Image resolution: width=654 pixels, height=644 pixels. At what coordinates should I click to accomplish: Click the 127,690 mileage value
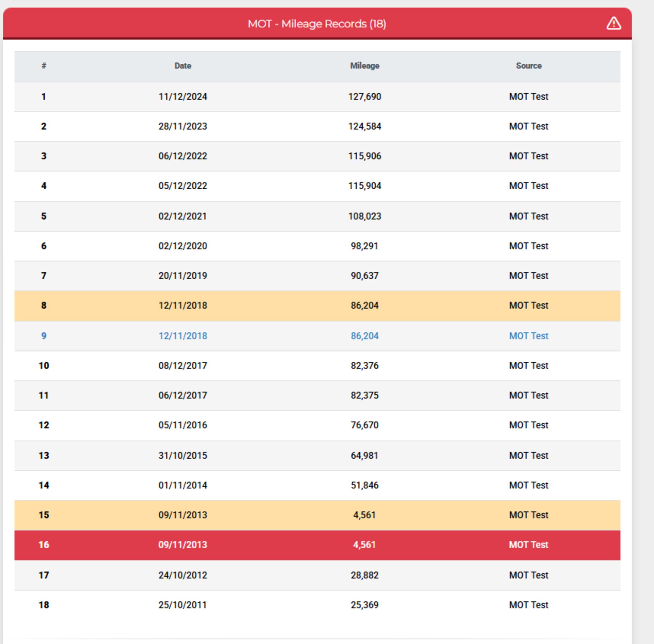[364, 97]
